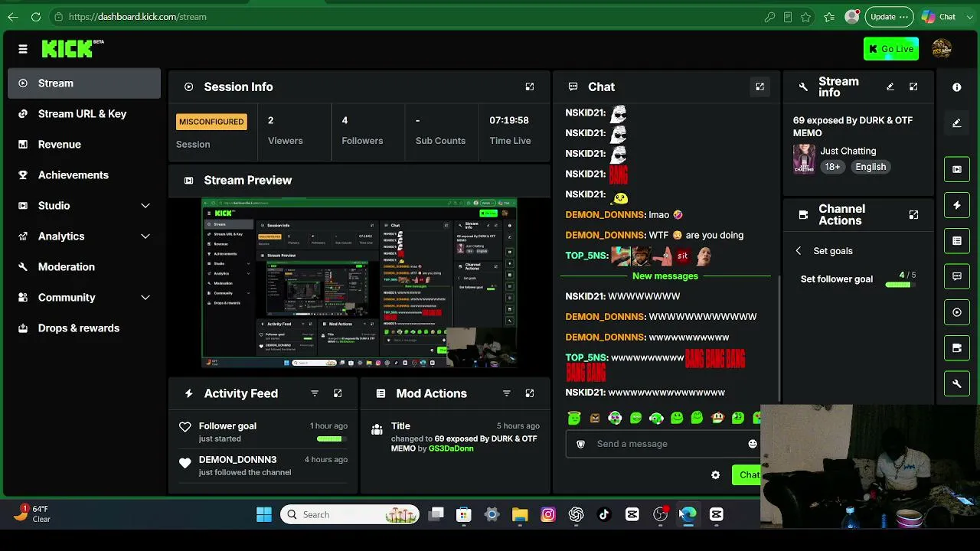Open the hamburger menu beside the Kick logo
This screenshot has width=980, height=551.
pos(23,49)
